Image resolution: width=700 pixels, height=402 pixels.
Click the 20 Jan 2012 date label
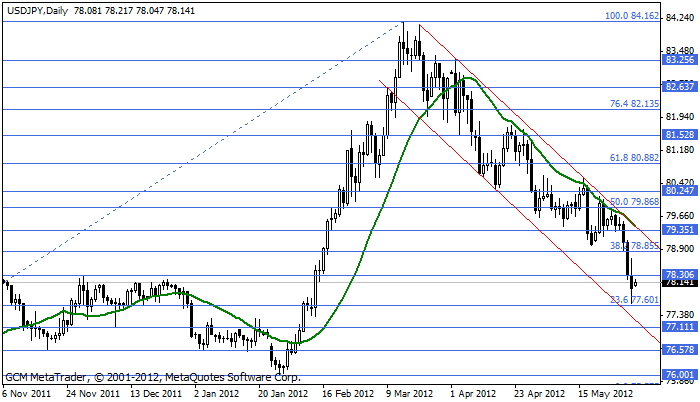(x=283, y=394)
